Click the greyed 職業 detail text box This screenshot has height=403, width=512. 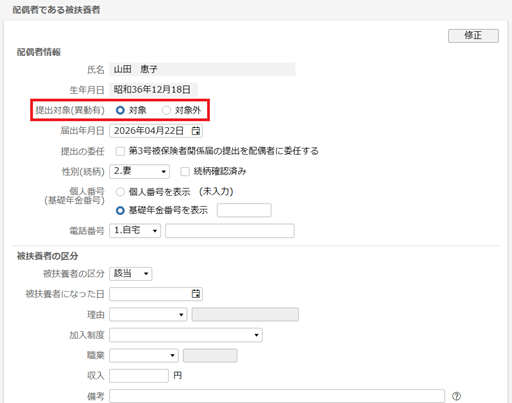[x=210, y=356]
